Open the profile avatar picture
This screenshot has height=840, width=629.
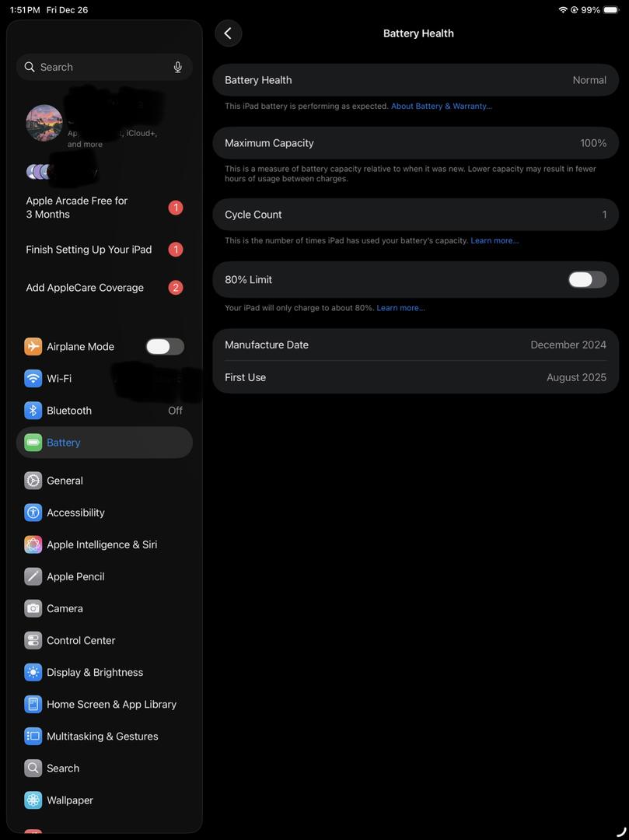(44, 123)
